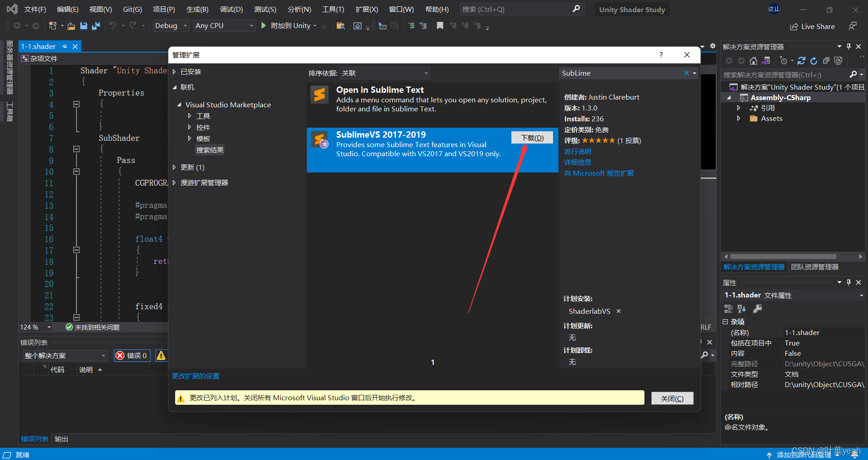Click the Find in Files toolbar icon

341,26
